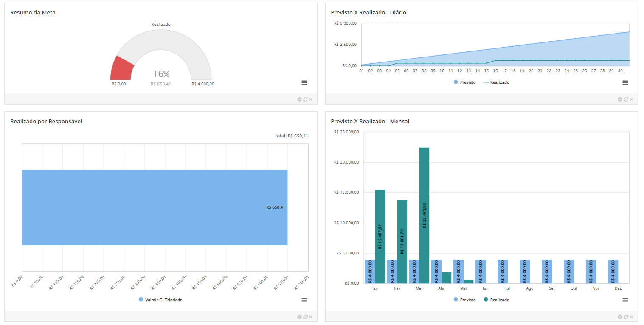Viewport: 644px width, 325px height.
Task: Refresh the Resumo da Meta panel
Action: [305, 99]
